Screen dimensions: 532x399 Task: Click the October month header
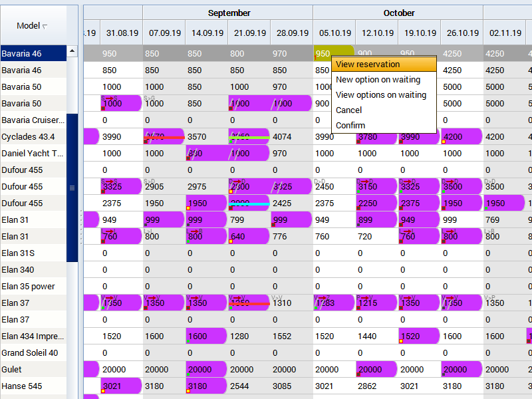click(399, 13)
